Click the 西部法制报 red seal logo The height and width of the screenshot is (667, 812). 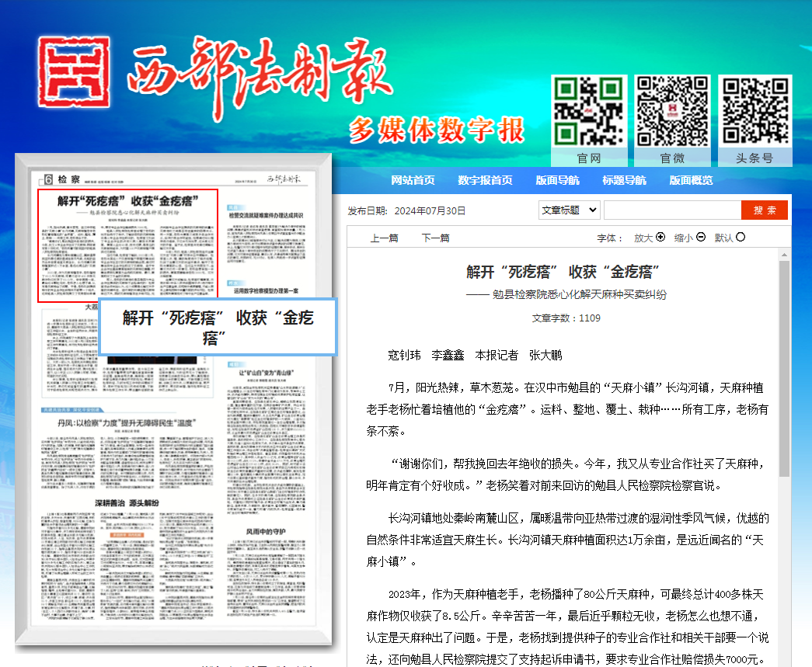74,72
